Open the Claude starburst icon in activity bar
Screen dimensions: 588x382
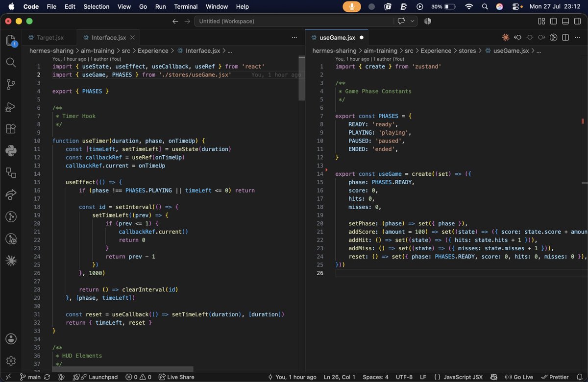11,261
